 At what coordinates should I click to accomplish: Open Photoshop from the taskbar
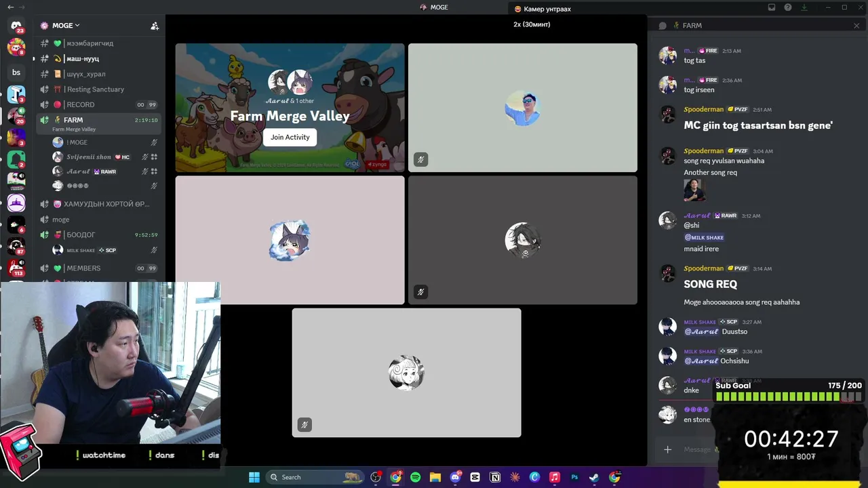574,477
